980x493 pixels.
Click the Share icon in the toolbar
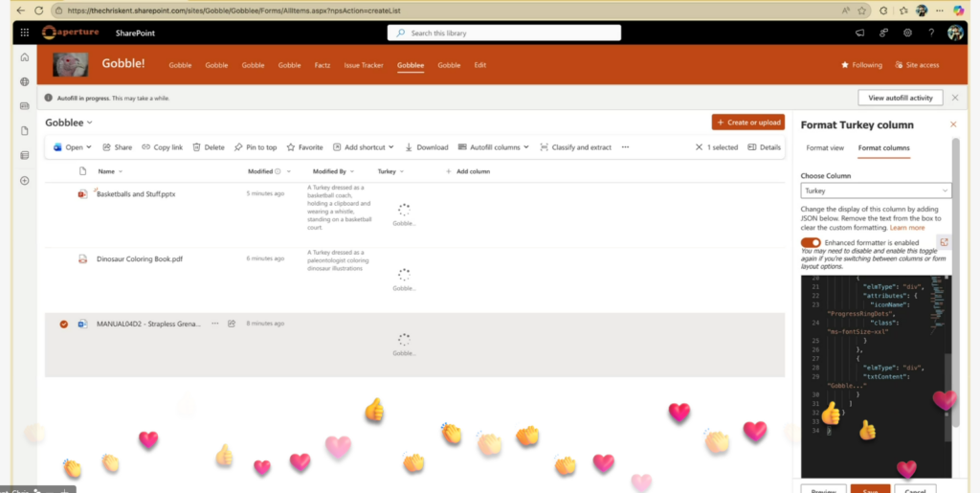pyautogui.click(x=118, y=147)
